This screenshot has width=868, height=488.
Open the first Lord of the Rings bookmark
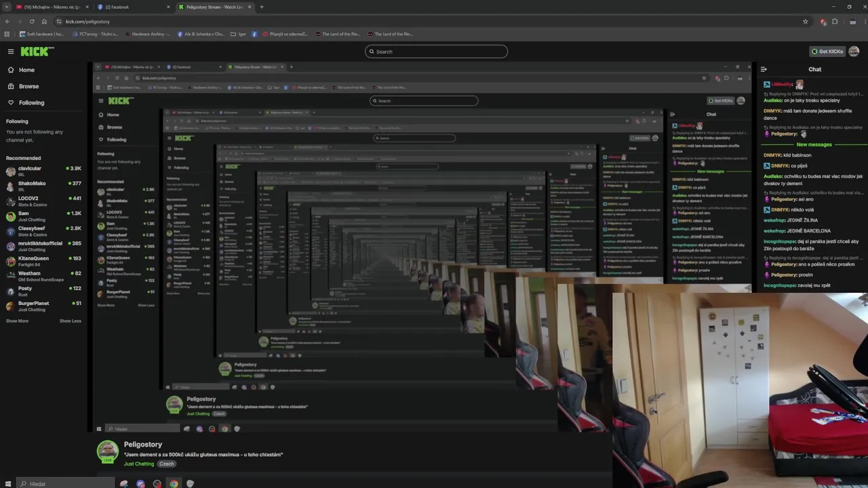338,34
